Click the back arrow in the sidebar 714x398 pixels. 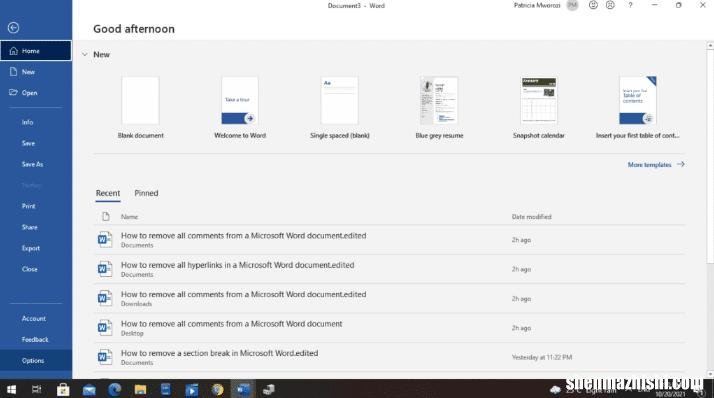tap(13, 28)
